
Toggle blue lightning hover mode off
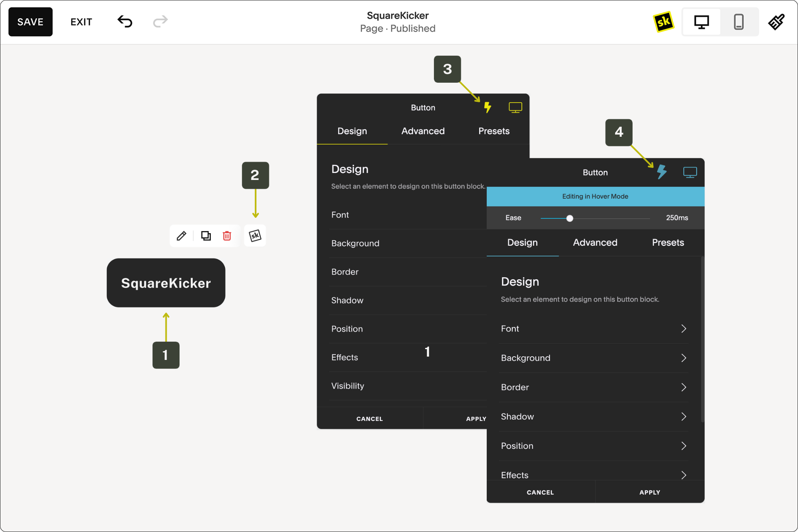click(x=662, y=172)
